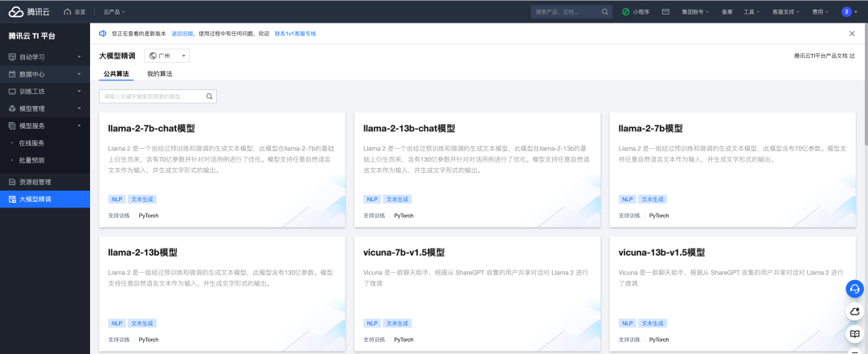Click the 自动学习 sidebar icon
868x354 pixels.
pos(12,57)
